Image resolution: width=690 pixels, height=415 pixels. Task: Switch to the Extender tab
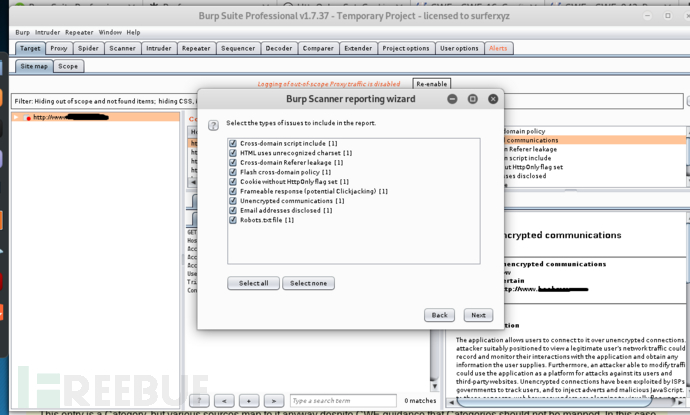(358, 48)
